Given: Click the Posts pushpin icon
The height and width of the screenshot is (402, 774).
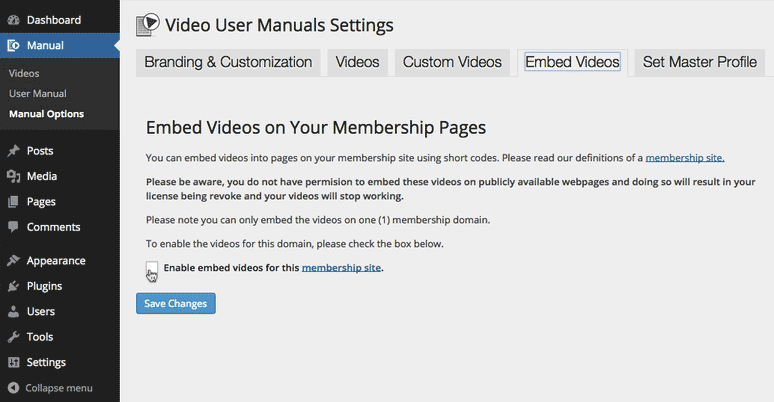Looking at the screenshot, I should (x=13, y=151).
